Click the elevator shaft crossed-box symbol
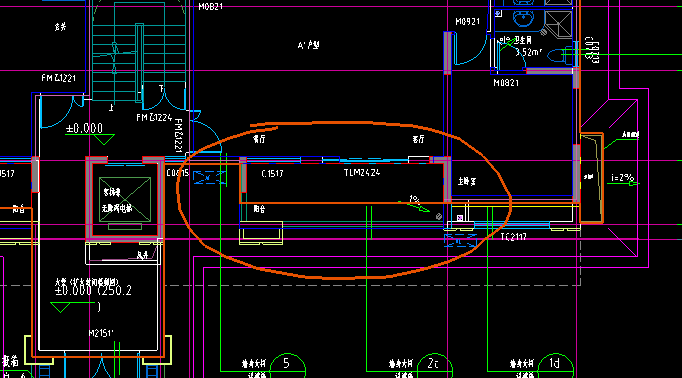Image resolution: width=682 pixels, height=378 pixels. pyautogui.click(x=125, y=199)
